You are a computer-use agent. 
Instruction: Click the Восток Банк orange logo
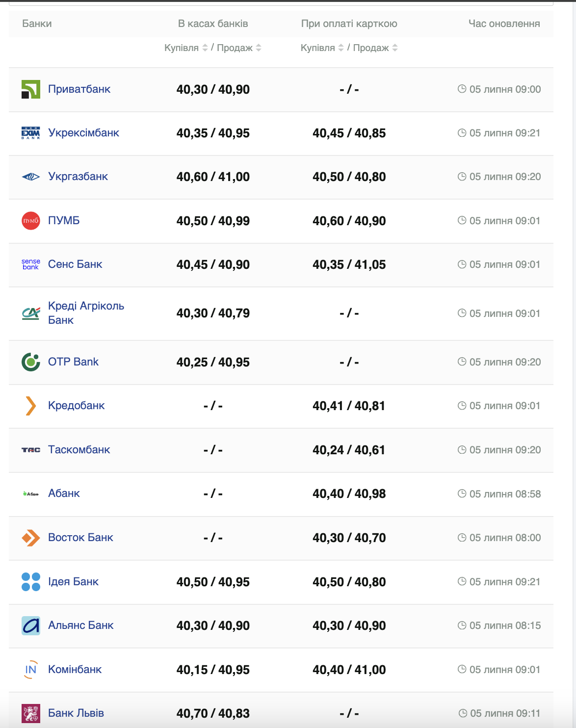coord(31,538)
